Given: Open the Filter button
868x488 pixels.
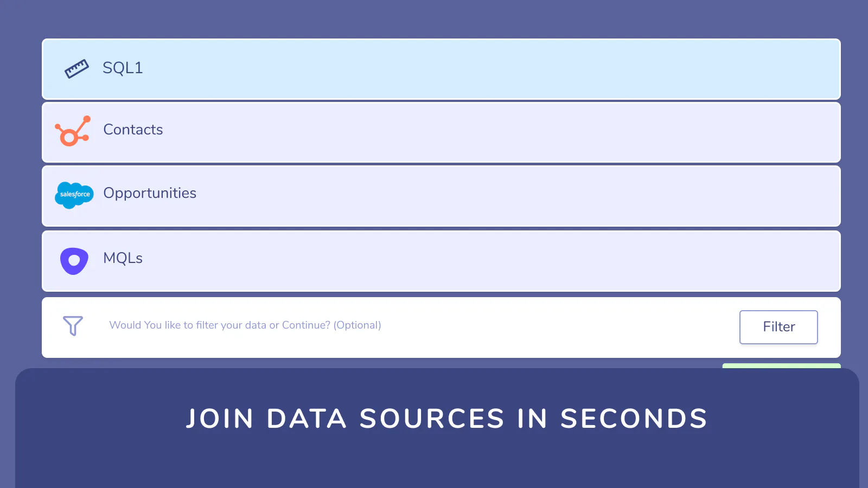Looking at the screenshot, I should 778,327.
